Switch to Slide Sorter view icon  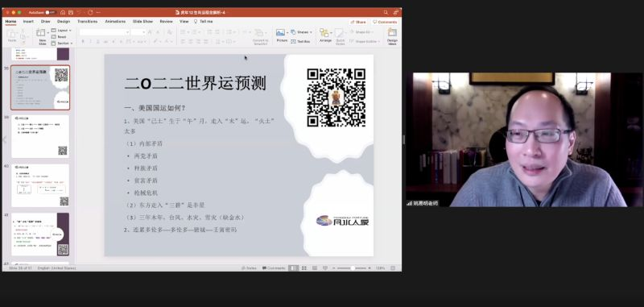tap(304, 268)
